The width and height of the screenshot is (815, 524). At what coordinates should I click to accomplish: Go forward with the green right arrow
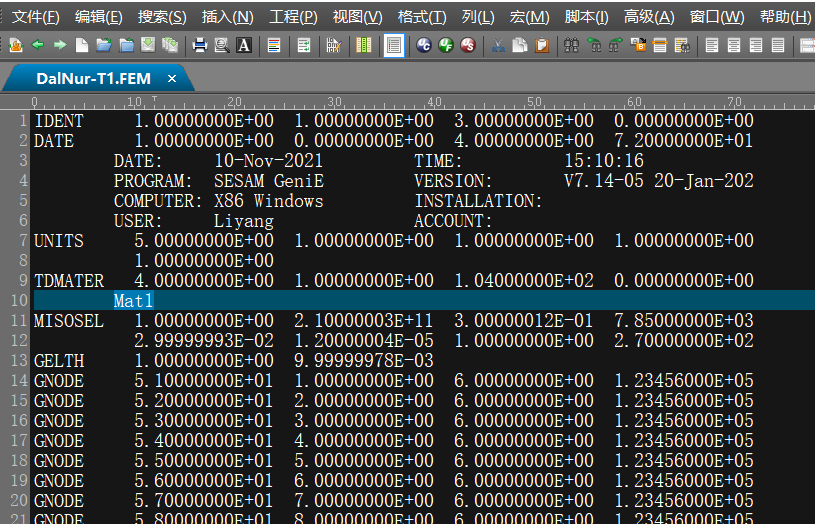click(x=60, y=45)
